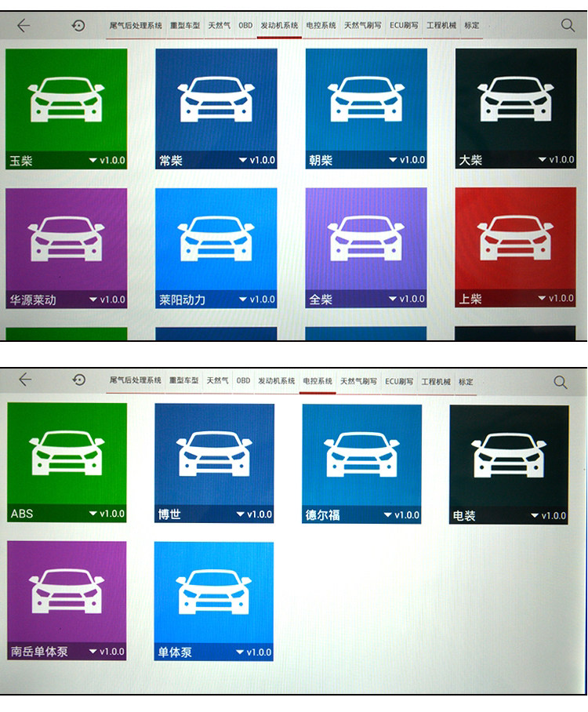
Task: Click the 南岳单体泵 tile label text
Action: [39, 652]
